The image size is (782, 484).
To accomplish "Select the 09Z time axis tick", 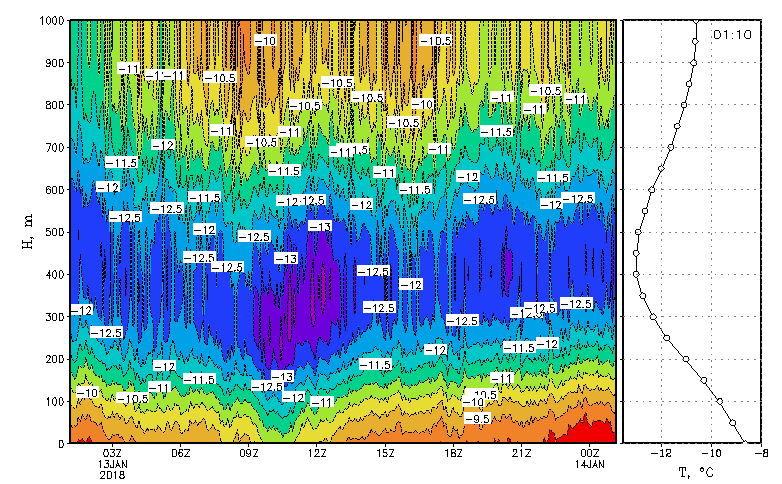I will click(x=249, y=452).
